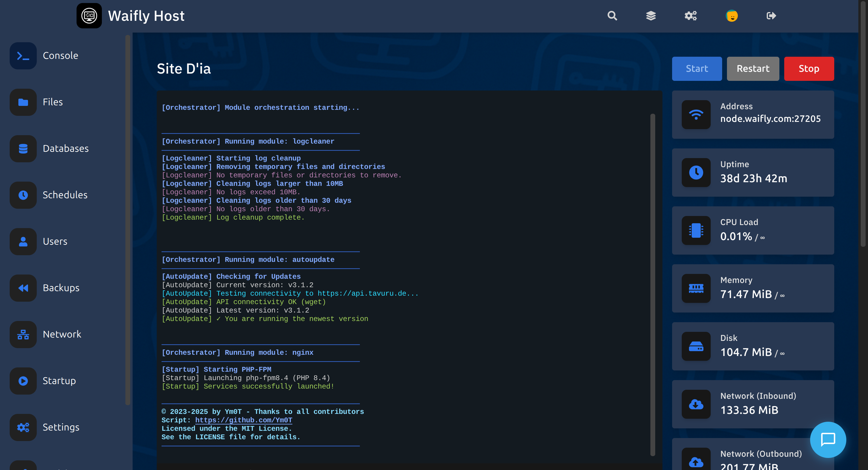Image resolution: width=868 pixels, height=470 pixels.
Task: Open Backups via the rewind icon
Action: [23, 288]
